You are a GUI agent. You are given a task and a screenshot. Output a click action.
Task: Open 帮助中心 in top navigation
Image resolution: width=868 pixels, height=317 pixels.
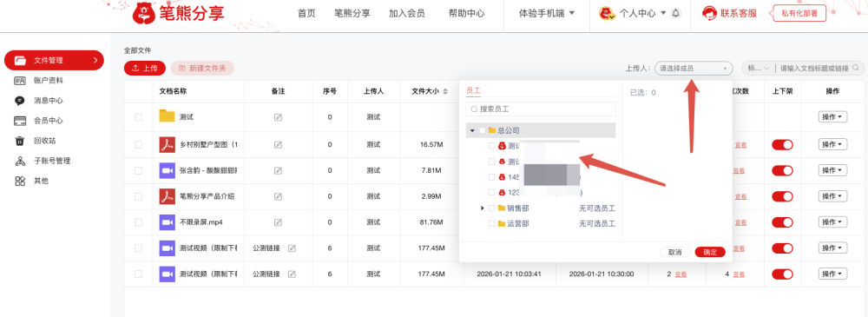tap(467, 13)
